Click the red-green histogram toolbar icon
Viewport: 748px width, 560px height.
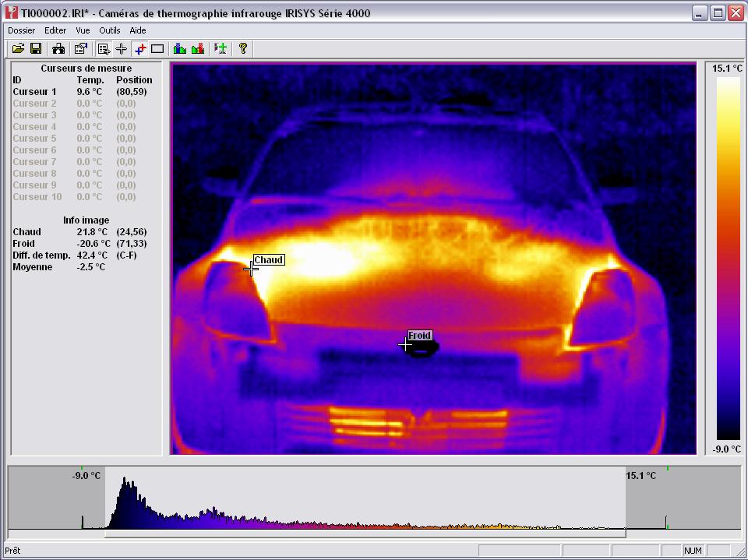(x=198, y=48)
